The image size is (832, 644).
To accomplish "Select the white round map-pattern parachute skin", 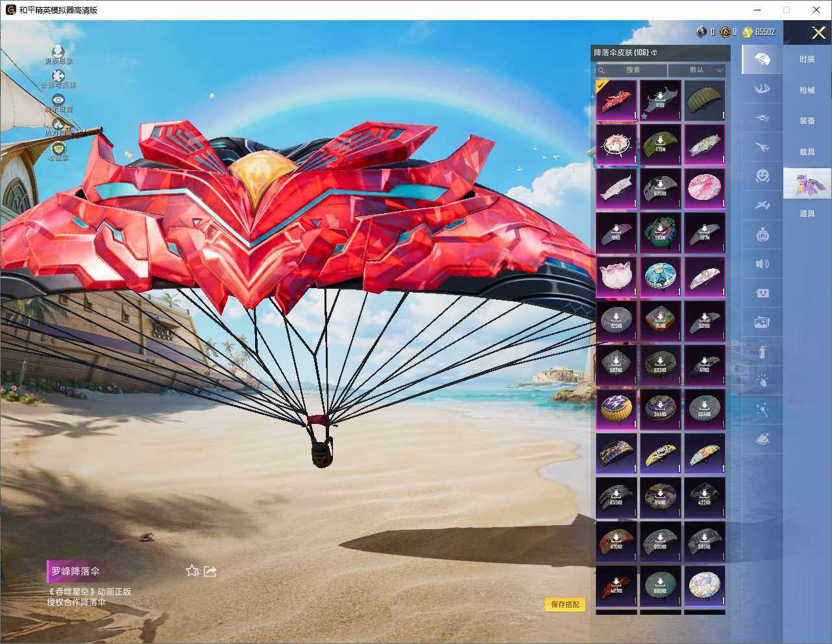I will [x=705, y=586].
